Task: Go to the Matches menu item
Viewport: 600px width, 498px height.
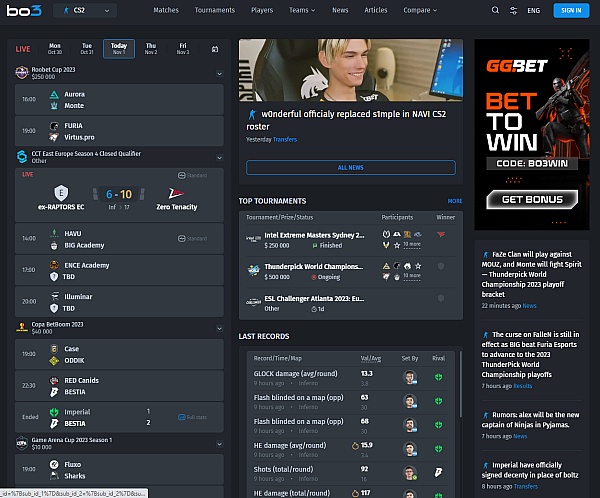Action: (x=166, y=10)
